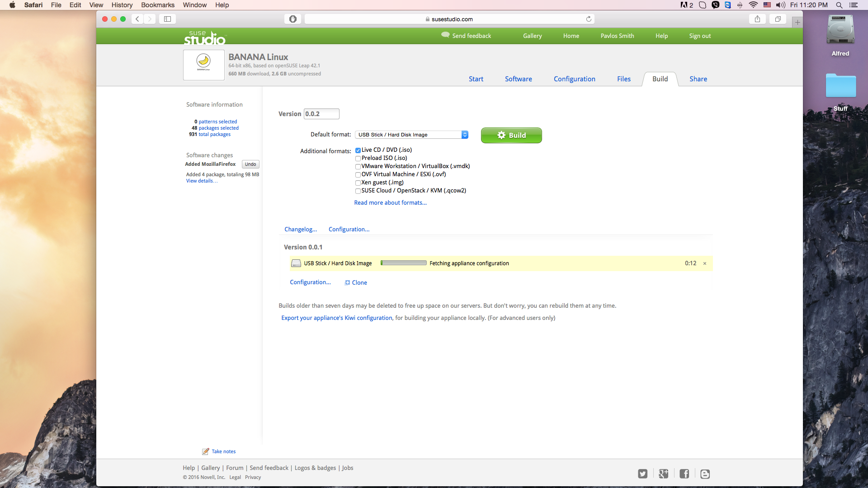Open the Google+ footer icon

663,474
